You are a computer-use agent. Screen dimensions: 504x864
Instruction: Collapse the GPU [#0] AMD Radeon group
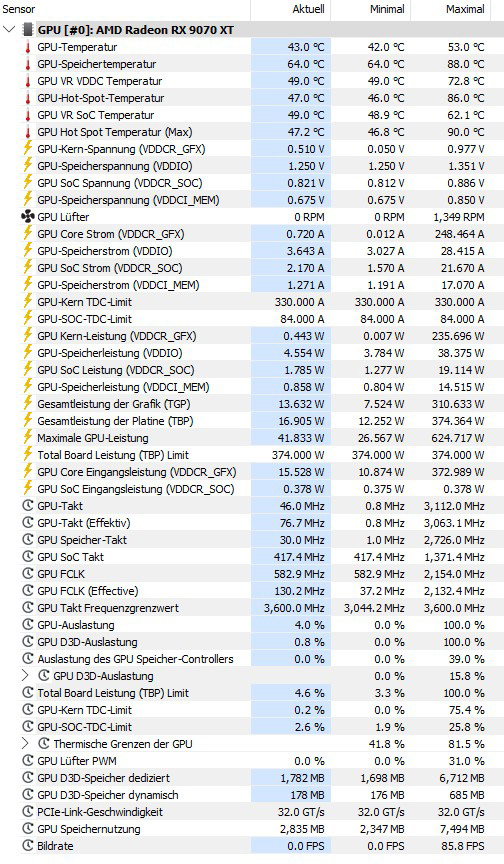click(9, 29)
